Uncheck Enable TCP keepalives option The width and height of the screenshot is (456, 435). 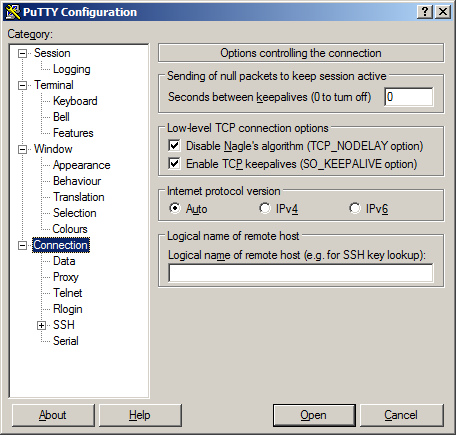tap(174, 164)
